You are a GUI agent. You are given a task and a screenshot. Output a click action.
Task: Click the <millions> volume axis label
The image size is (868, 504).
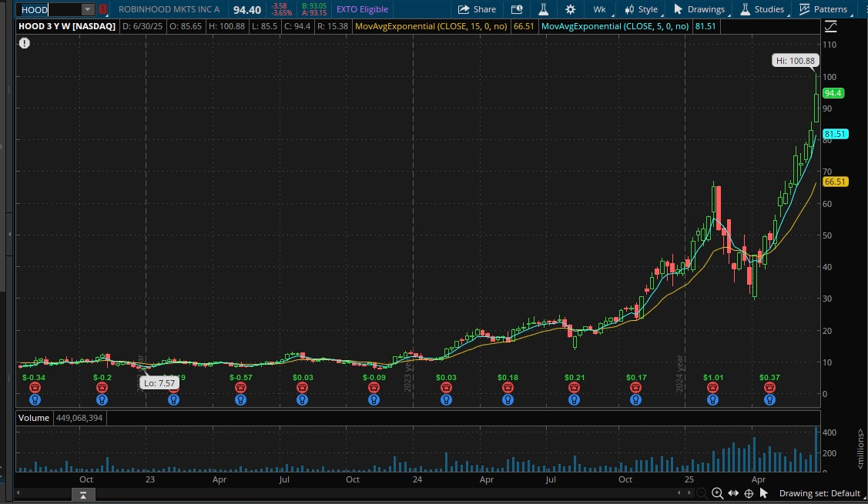(860, 448)
